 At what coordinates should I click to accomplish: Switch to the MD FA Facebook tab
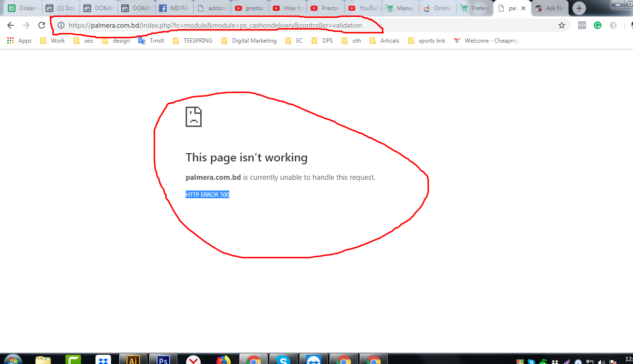click(x=174, y=8)
